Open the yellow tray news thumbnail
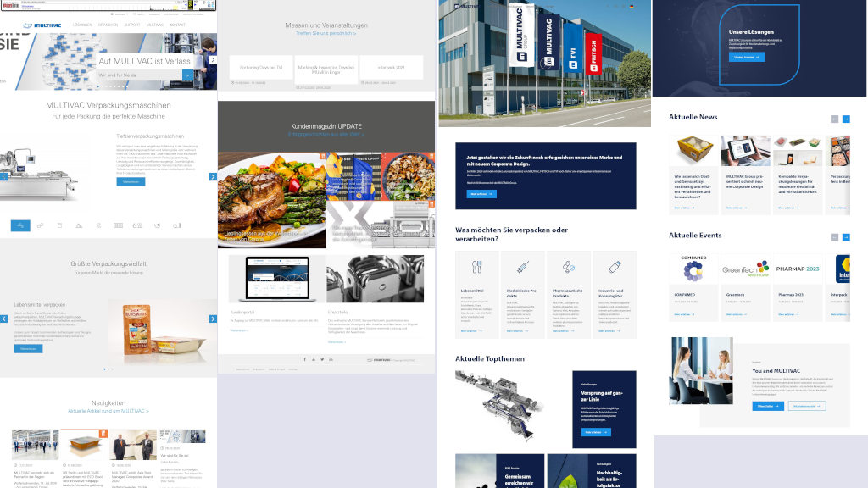This screenshot has width=868, height=488. (x=693, y=151)
